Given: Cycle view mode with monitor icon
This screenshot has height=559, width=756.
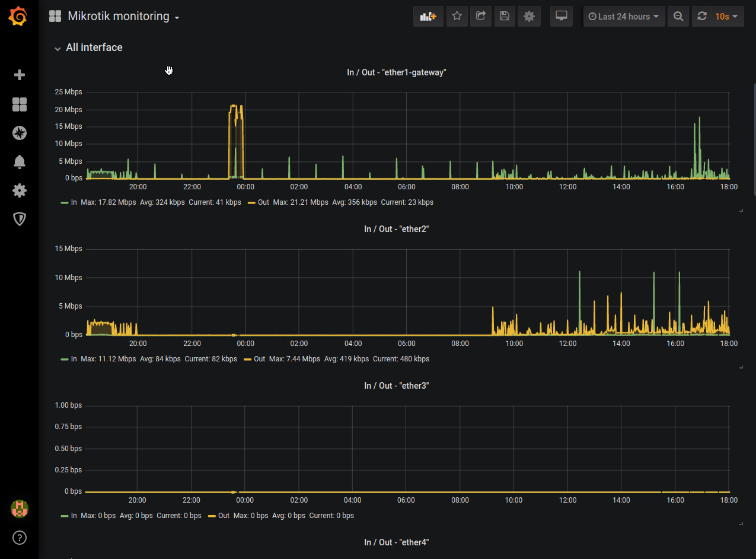Looking at the screenshot, I should (561, 17).
